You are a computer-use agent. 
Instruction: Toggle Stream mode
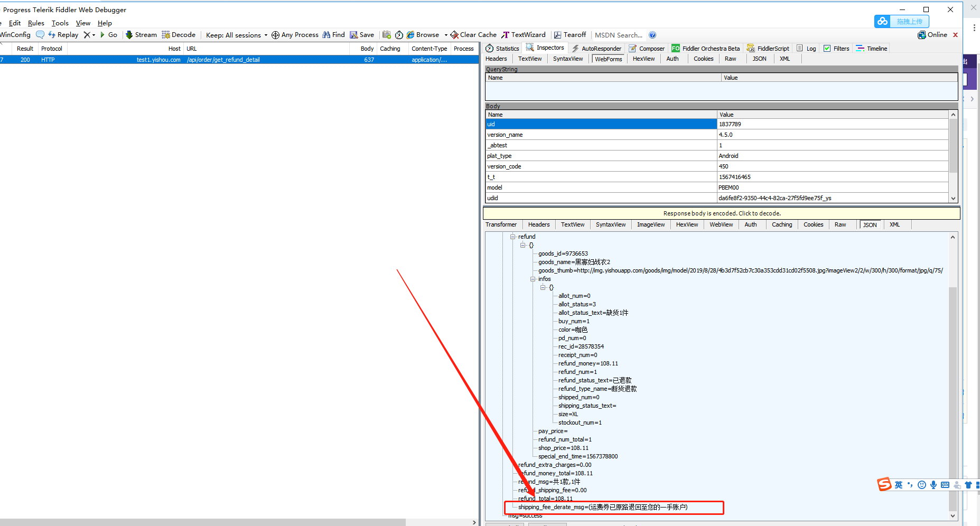[141, 35]
